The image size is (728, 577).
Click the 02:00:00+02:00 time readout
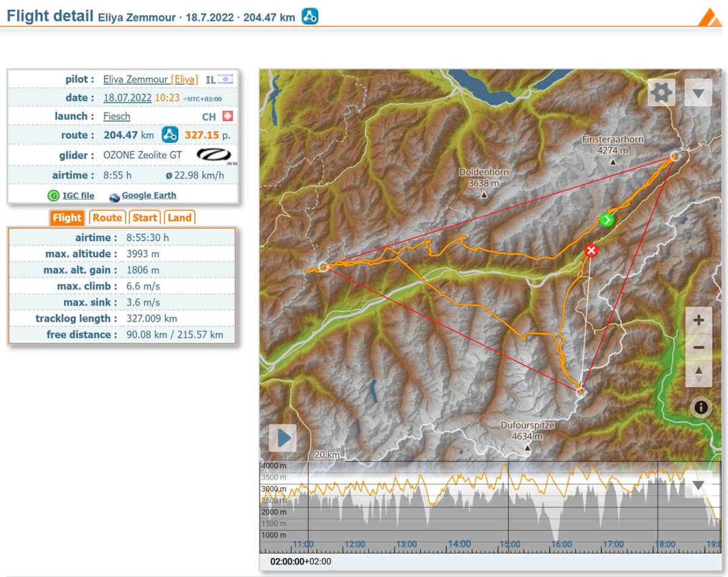[300, 561]
